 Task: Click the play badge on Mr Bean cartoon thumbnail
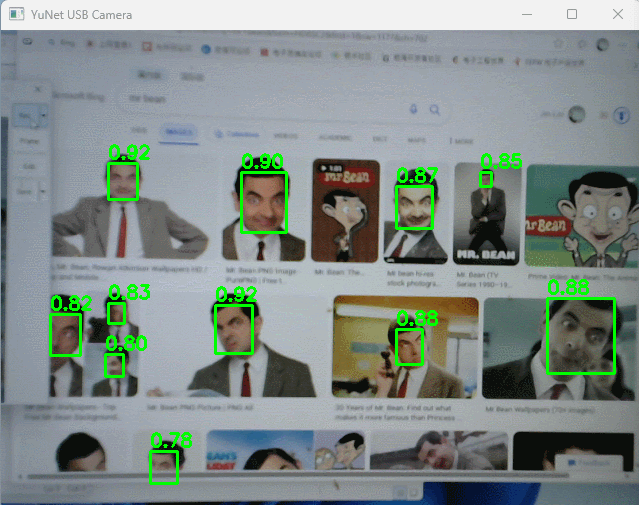330,168
